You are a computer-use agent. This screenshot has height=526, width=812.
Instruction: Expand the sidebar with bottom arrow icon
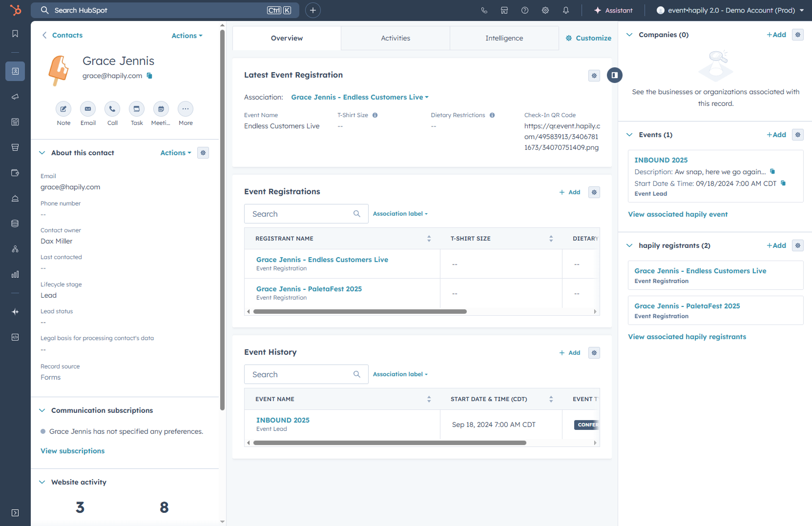click(x=15, y=513)
